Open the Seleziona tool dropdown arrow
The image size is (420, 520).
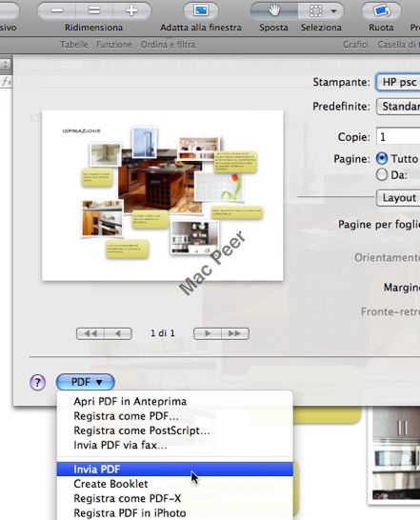pyautogui.click(x=334, y=10)
